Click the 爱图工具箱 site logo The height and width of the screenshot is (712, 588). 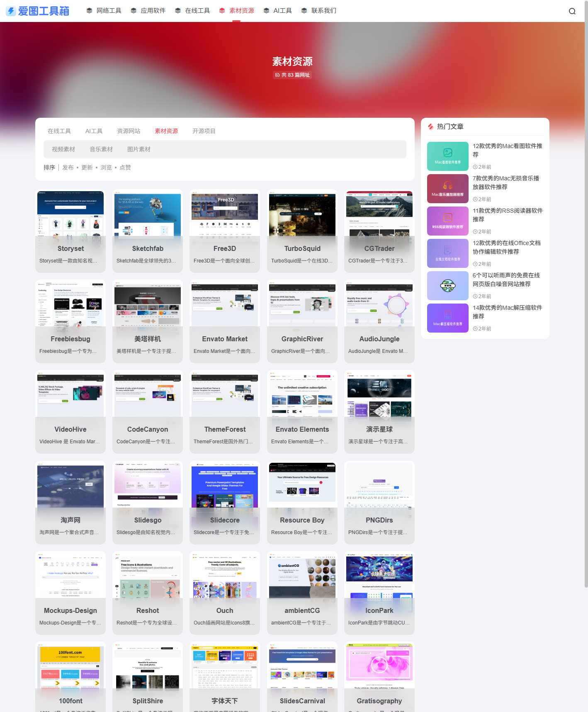[x=38, y=11]
